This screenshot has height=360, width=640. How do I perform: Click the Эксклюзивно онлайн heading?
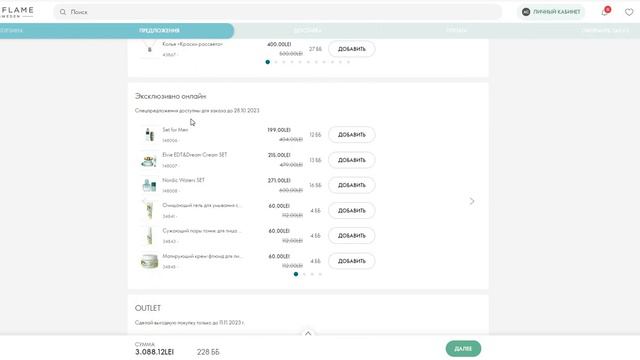(171, 96)
